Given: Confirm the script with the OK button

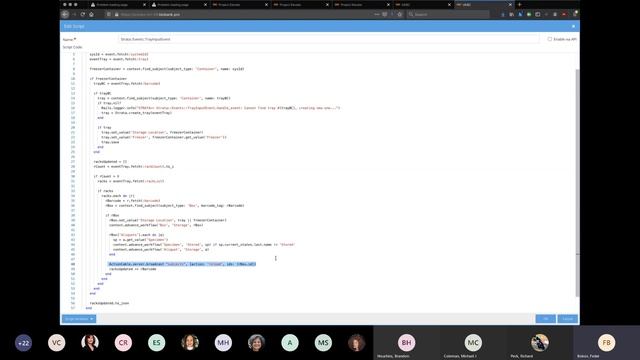Looking at the screenshot, I should pyautogui.click(x=545, y=319).
